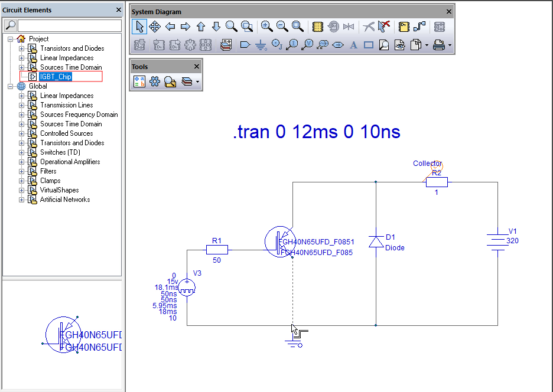Activate the pan (four-arrow) tool

tap(155, 27)
